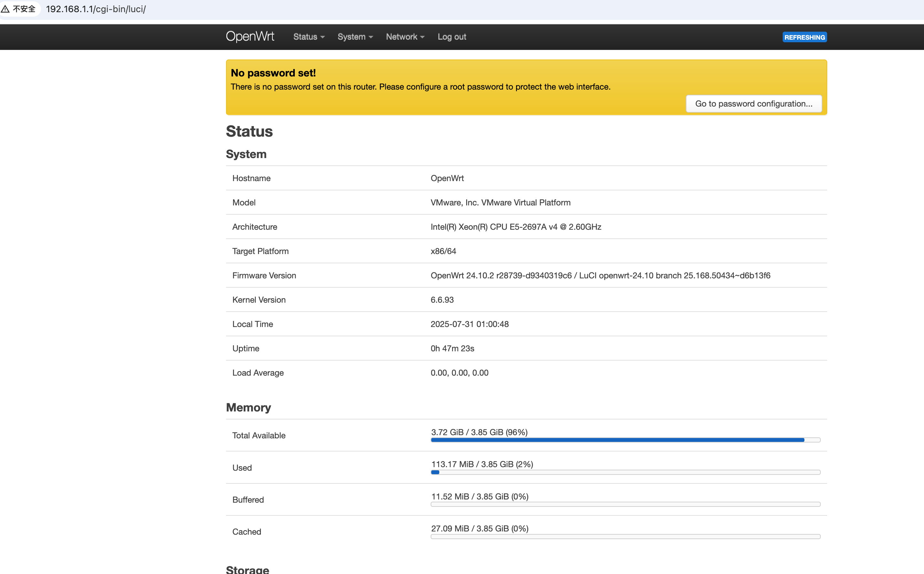
Task: Click the 3.72 GiB / 3.85 GiB (96%) text
Action: tap(479, 432)
